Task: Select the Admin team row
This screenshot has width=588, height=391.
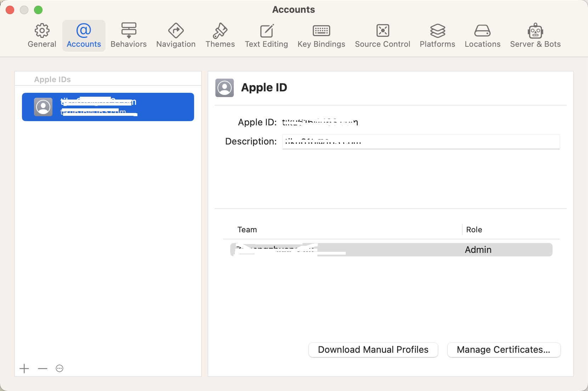Action: click(x=391, y=250)
